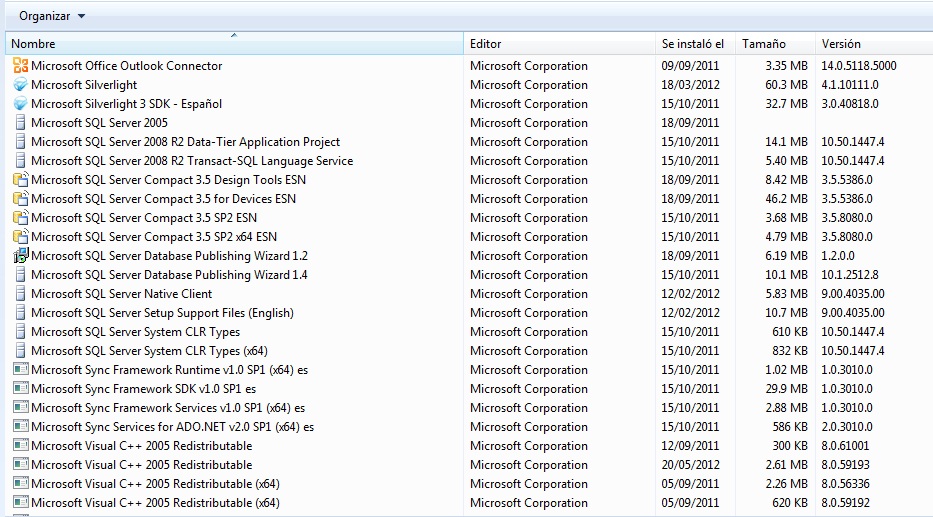The height and width of the screenshot is (517, 933).
Task: Click install date 12/09/2011 cell
Action: (690, 446)
